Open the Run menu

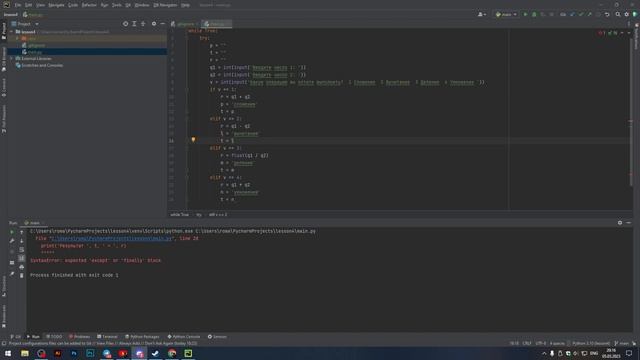click(x=104, y=5)
